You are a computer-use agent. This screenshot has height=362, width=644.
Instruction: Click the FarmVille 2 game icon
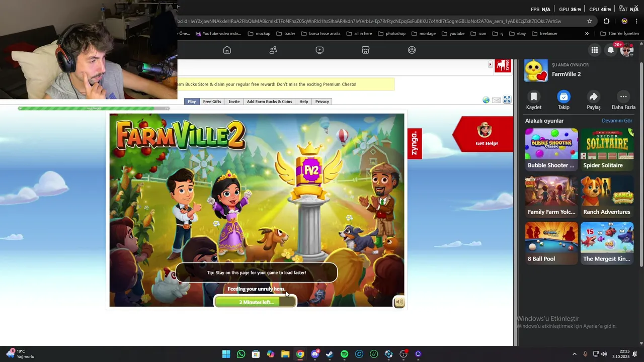pyautogui.click(x=536, y=70)
